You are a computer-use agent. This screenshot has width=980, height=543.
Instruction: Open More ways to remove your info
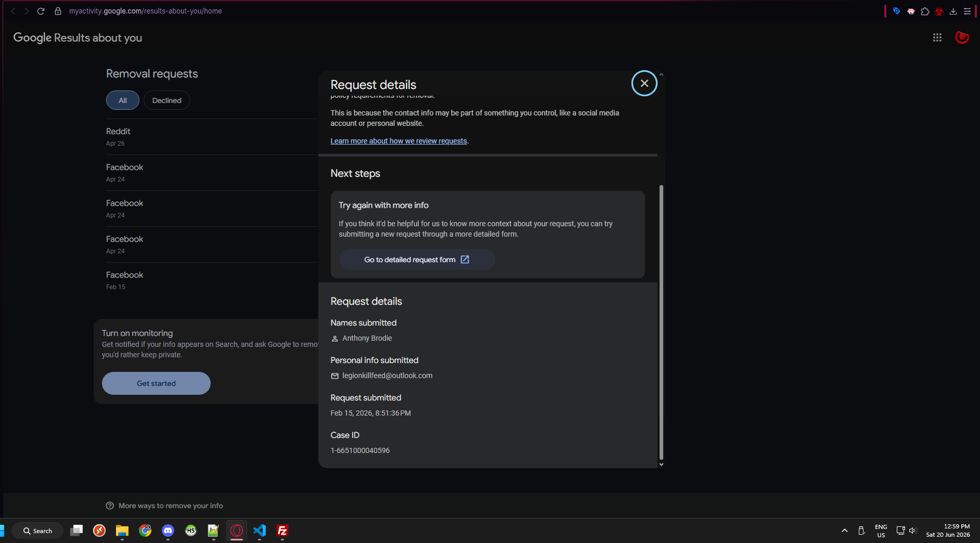(171, 506)
